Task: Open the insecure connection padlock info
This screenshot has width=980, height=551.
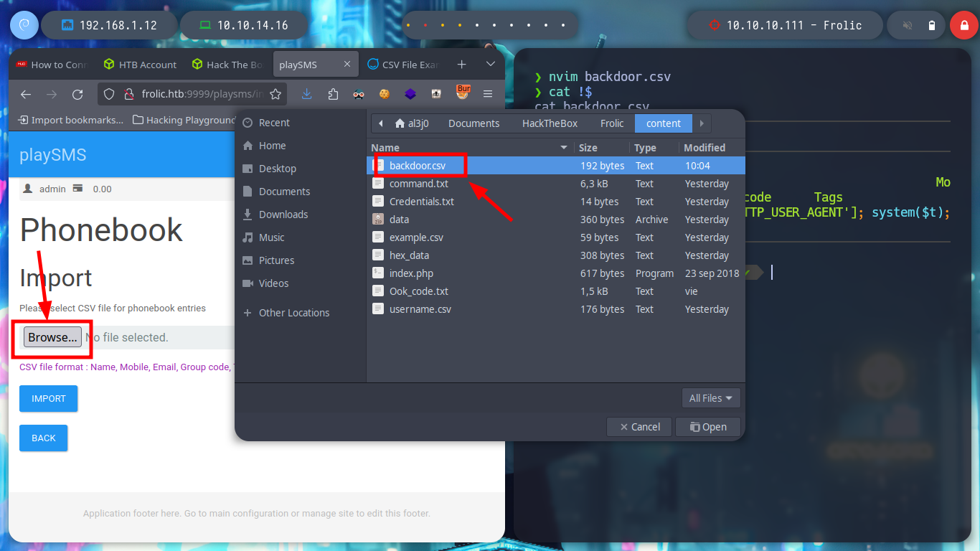Action: coord(129,94)
